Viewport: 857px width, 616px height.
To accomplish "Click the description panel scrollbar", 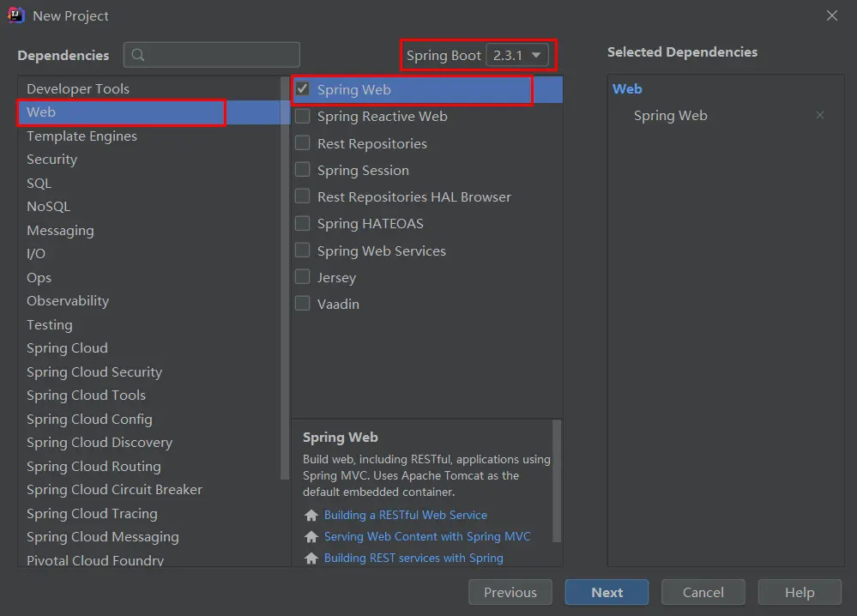I will coord(557,481).
